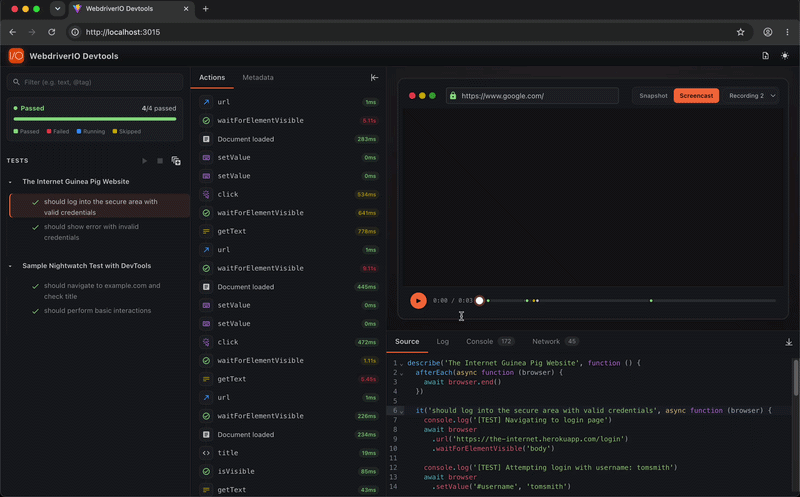Click the Failed legend item

pos(58,131)
